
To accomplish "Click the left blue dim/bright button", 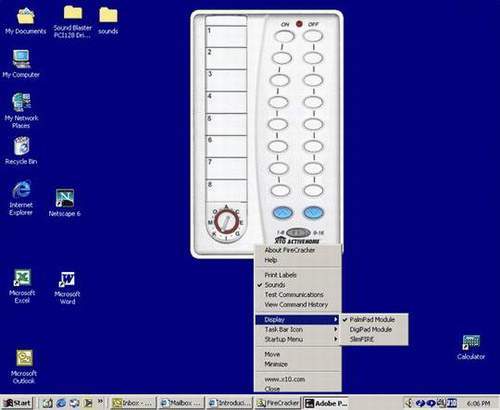I will (x=283, y=212).
